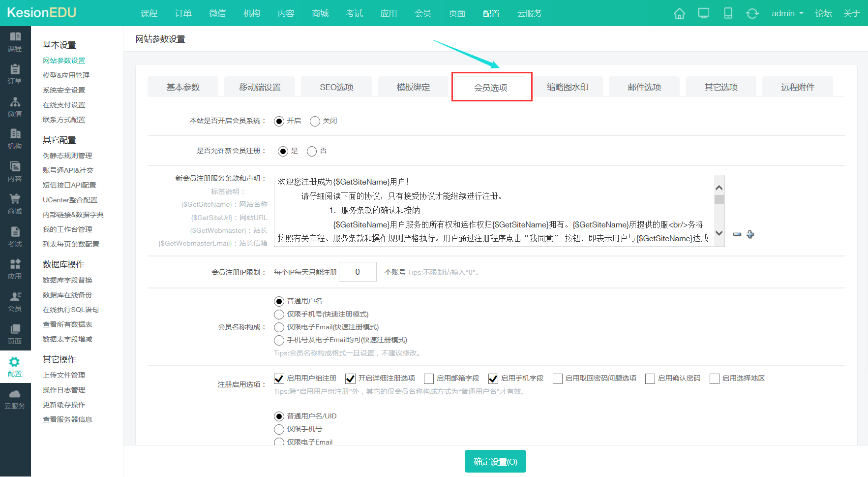Enable 关闭 for 本站是否开启会员系统
The width and height of the screenshot is (868, 477).
pyautogui.click(x=315, y=121)
